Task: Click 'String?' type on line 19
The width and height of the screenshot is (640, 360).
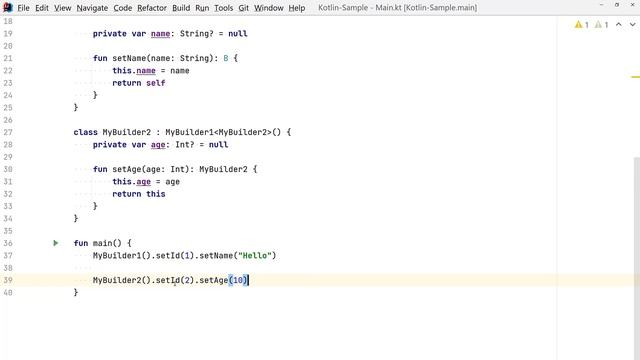Action: pos(197,34)
